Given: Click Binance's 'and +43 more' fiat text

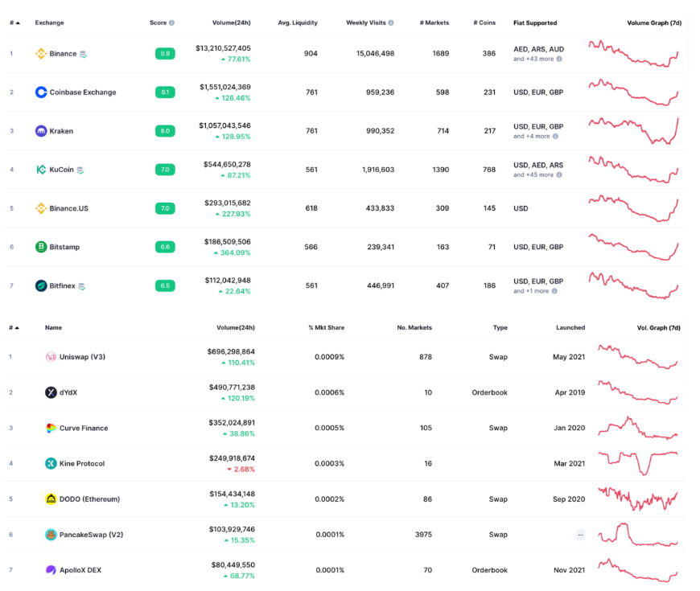Looking at the screenshot, I should (x=533, y=59).
